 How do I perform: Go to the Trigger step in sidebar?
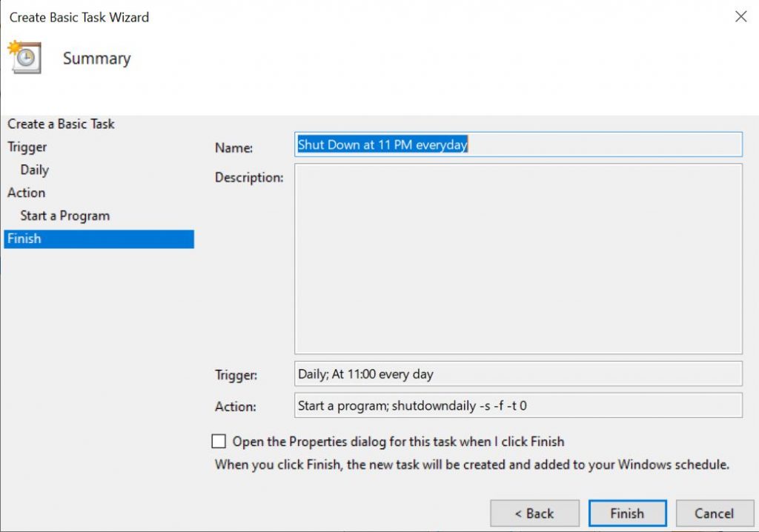click(27, 147)
